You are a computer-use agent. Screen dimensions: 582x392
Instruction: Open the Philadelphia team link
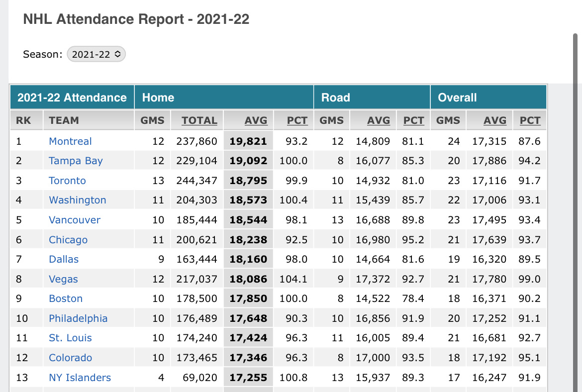coord(78,318)
